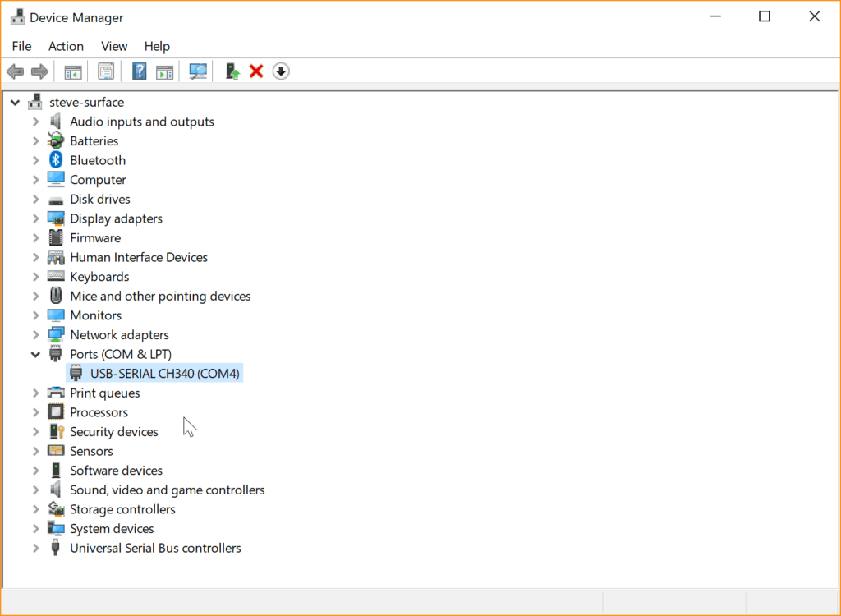
Task: Click the Forward arrow toolbar icon
Action: 39,71
